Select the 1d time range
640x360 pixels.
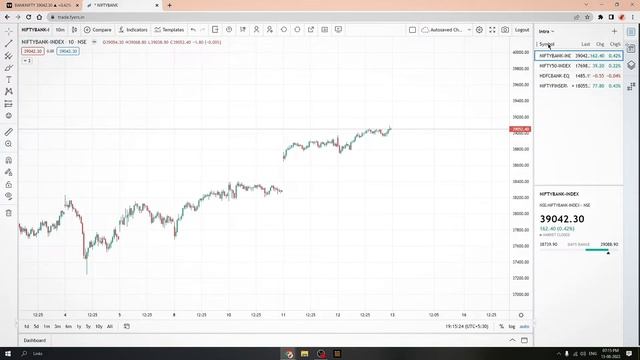pos(27,327)
